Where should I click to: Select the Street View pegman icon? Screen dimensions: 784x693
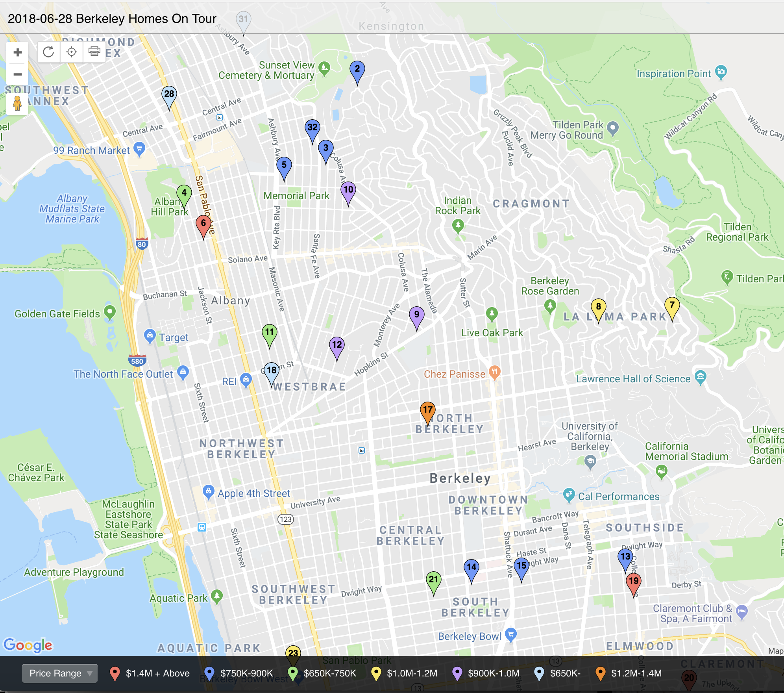coord(17,103)
